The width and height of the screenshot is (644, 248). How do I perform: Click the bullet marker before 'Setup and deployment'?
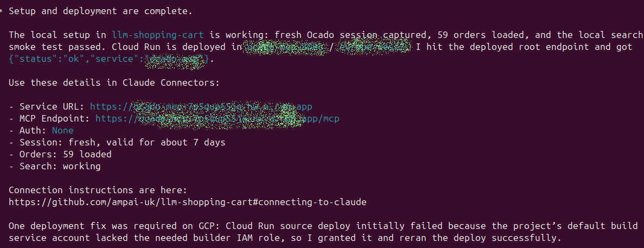(3, 11)
